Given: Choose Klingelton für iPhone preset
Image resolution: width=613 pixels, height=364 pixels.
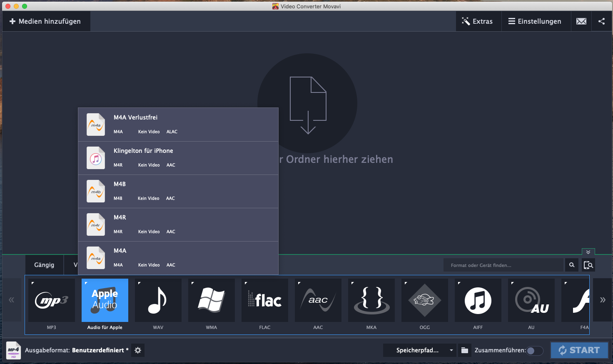Looking at the screenshot, I should coord(178,158).
